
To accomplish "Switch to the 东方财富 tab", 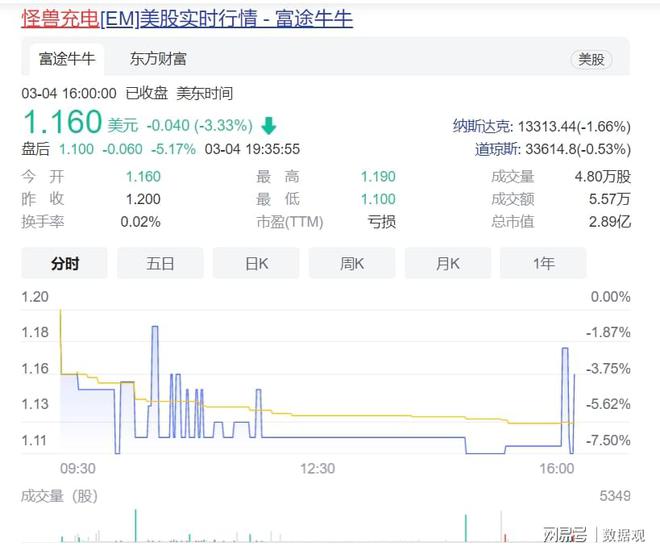I will tap(158, 59).
